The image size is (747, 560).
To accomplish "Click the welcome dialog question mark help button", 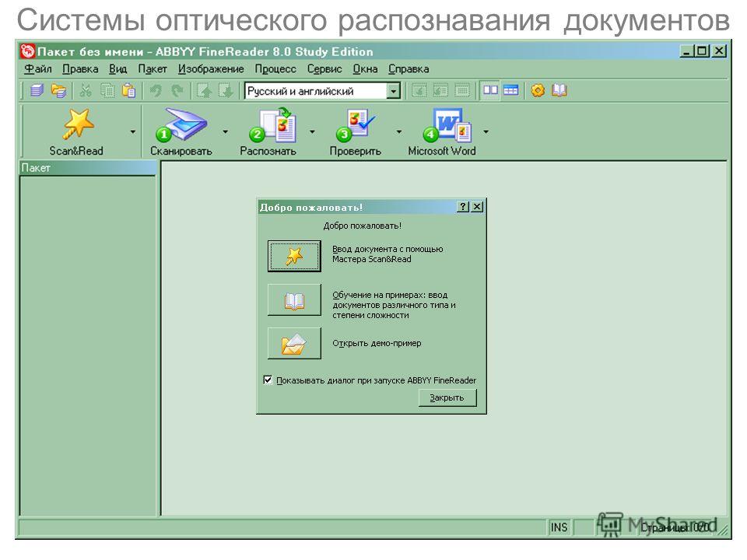I will point(462,207).
